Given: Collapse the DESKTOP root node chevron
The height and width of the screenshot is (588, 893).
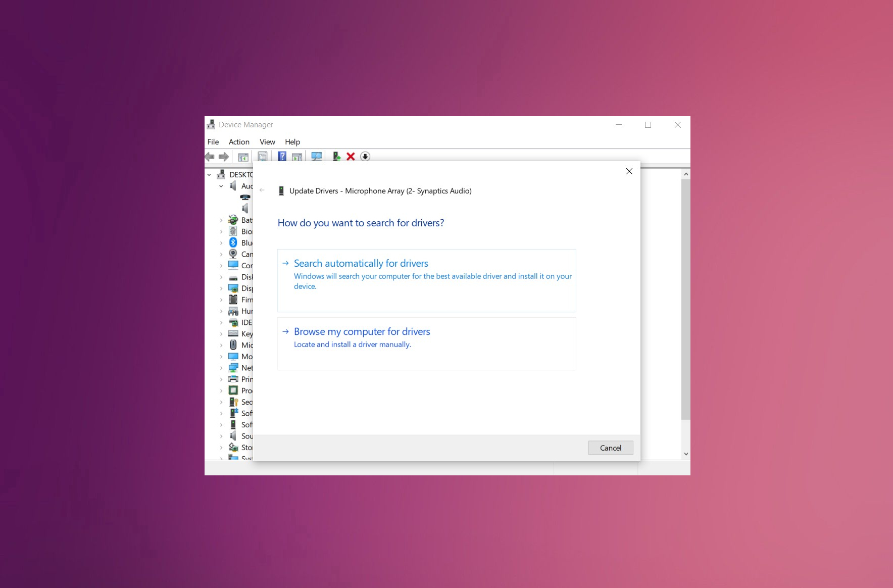Looking at the screenshot, I should click(x=209, y=175).
